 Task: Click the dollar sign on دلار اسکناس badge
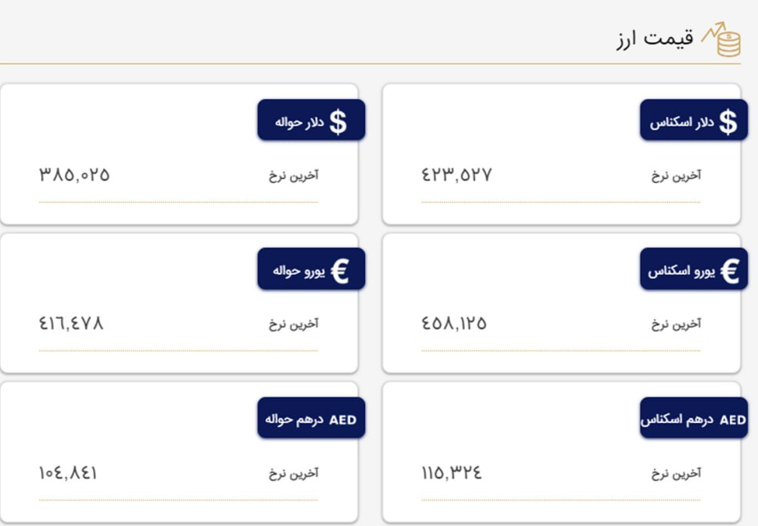coord(728,122)
